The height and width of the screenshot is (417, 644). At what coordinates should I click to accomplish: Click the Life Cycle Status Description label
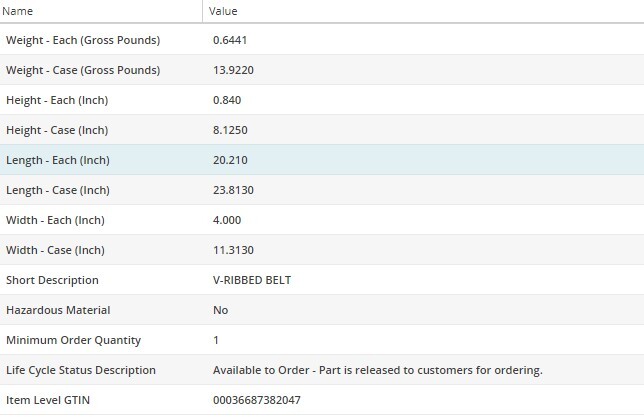pyautogui.click(x=81, y=370)
